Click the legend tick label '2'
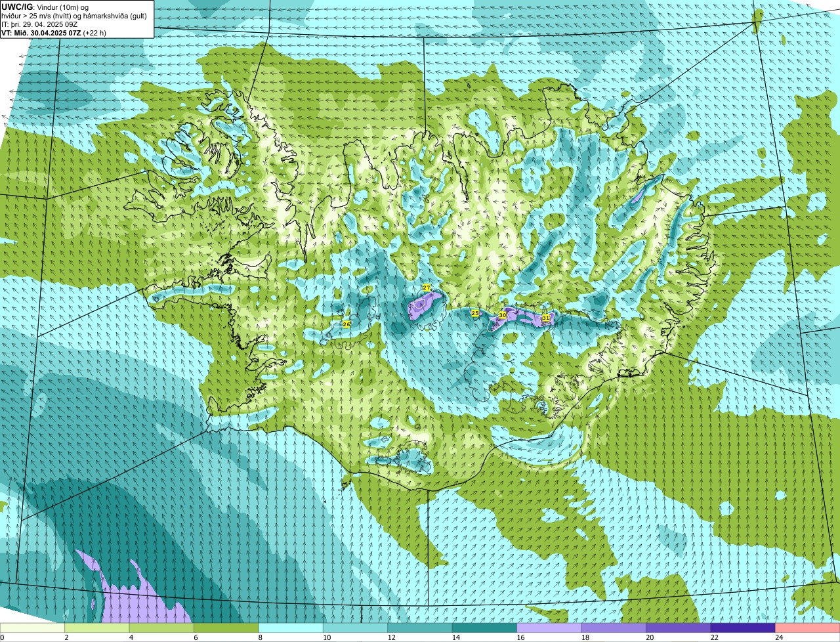 click(66, 637)
